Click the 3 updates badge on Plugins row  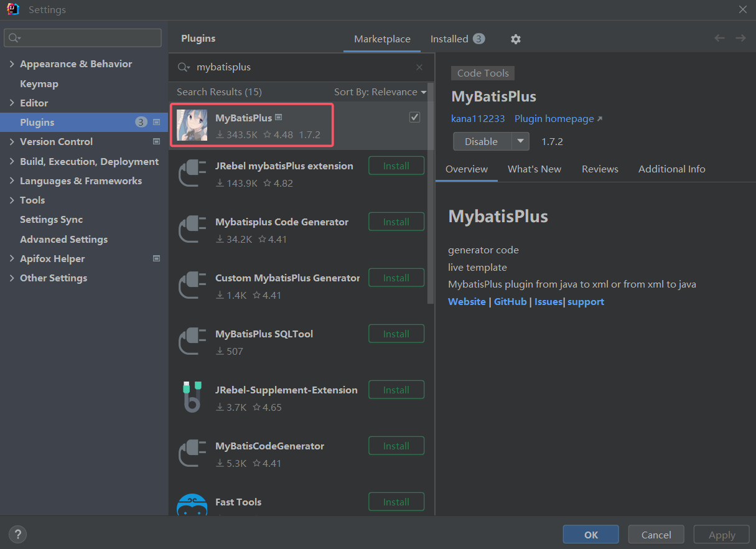[x=141, y=122]
